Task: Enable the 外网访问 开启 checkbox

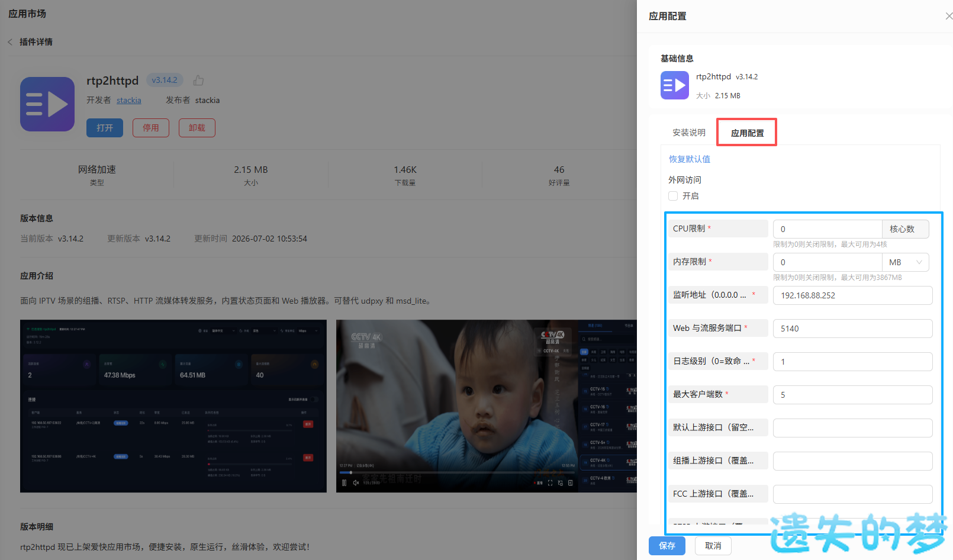Action: (x=673, y=196)
